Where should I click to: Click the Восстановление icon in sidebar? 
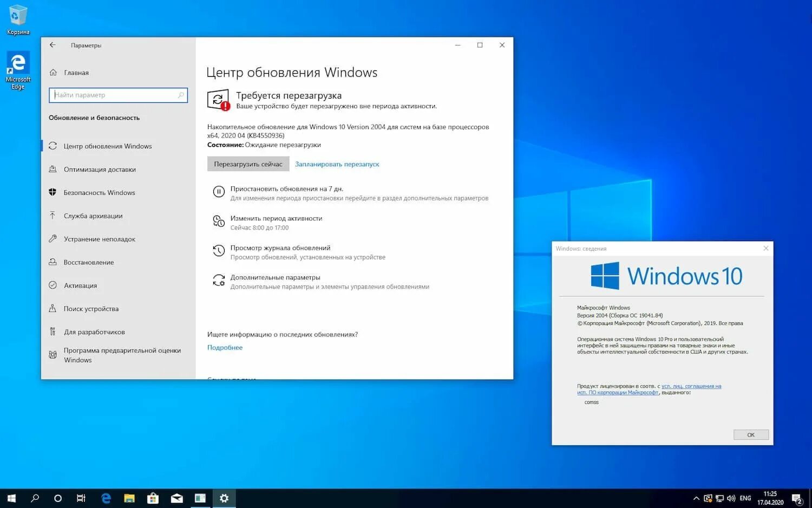coord(53,262)
